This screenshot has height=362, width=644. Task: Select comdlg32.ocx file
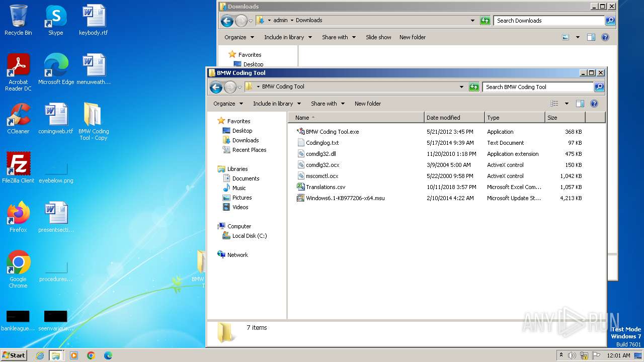[x=323, y=165]
